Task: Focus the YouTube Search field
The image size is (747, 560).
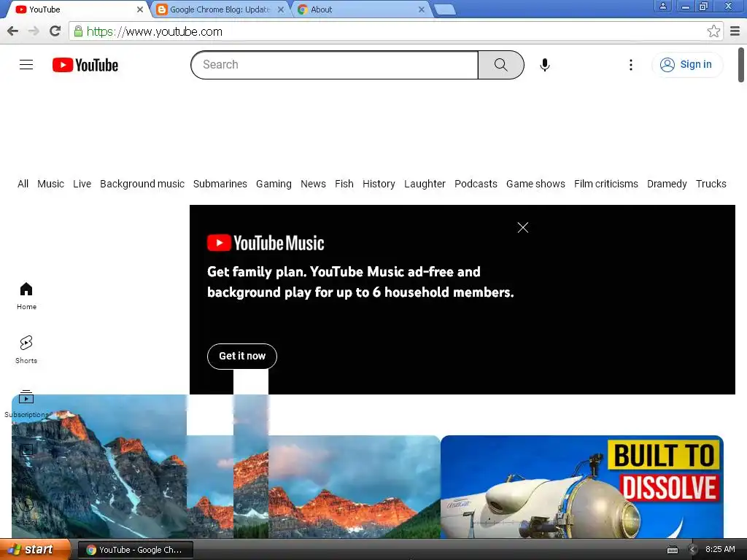Action: [335, 65]
